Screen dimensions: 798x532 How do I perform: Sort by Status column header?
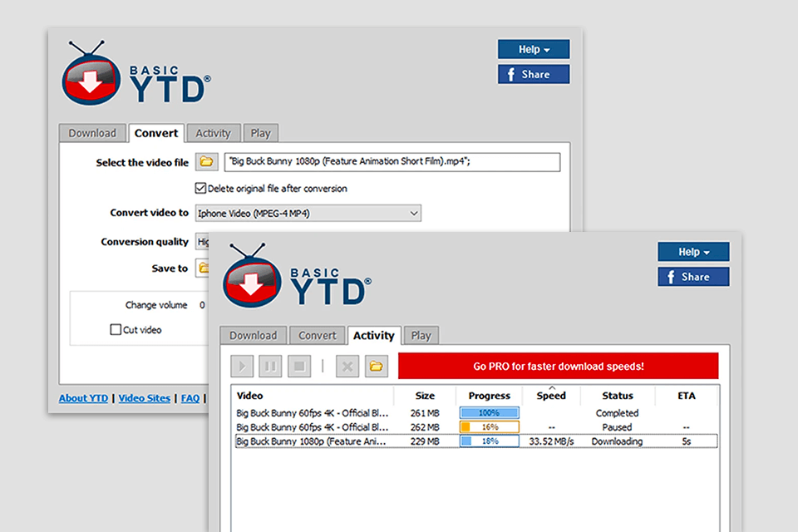pos(618,396)
